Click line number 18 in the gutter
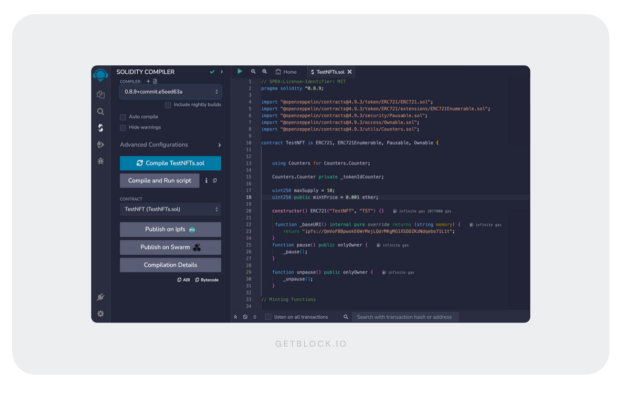 click(249, 198)
